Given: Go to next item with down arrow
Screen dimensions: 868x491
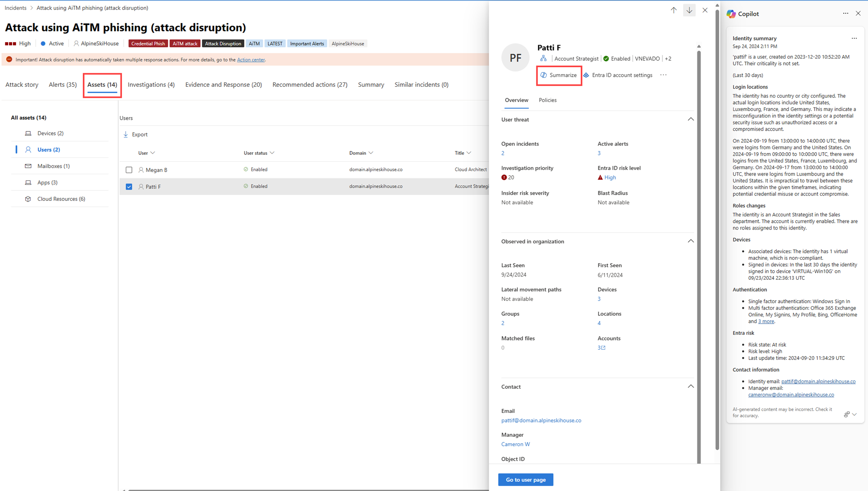Looking at the screenshot, I should 689,10.
